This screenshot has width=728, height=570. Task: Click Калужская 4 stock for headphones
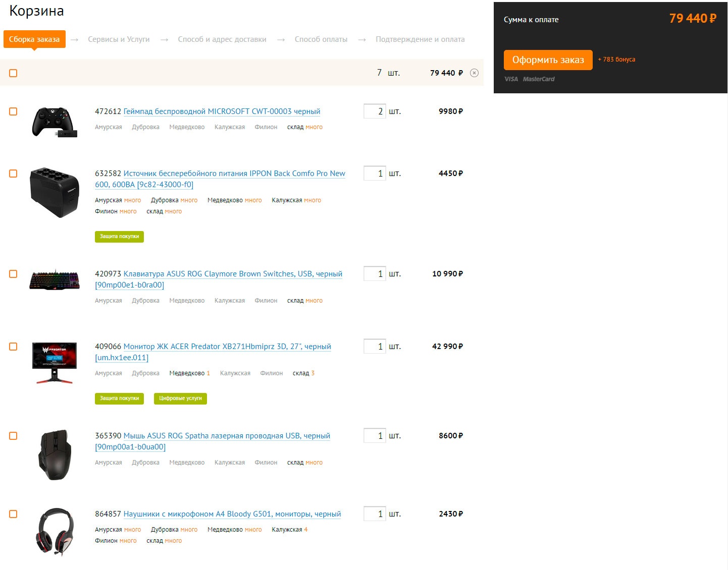[x=290, y=530]
